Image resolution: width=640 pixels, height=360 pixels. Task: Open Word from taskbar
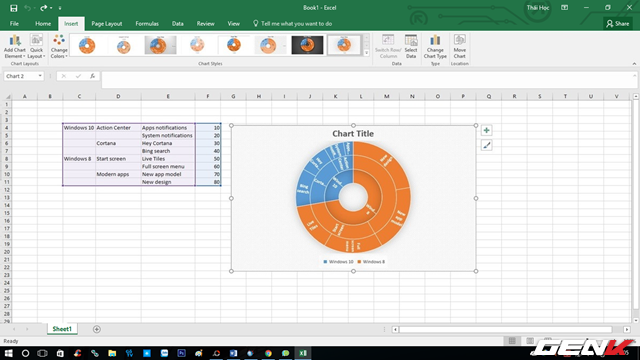click(x=233, y=353)
